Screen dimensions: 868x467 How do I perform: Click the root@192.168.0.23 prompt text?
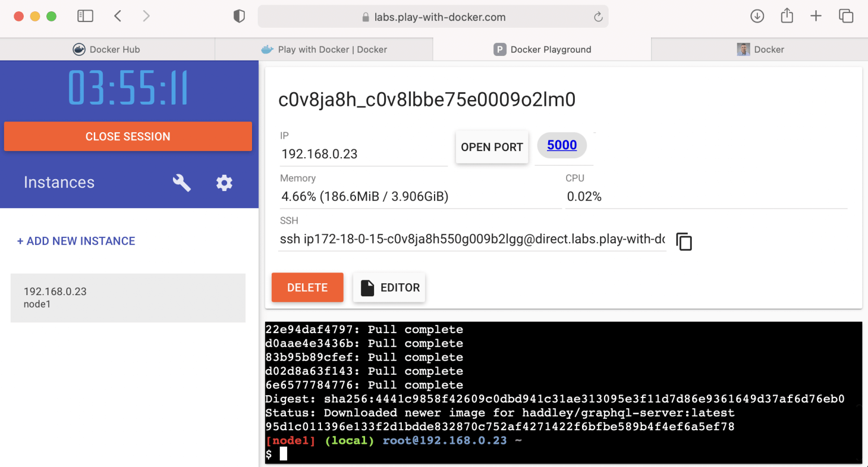pos(445,440)
